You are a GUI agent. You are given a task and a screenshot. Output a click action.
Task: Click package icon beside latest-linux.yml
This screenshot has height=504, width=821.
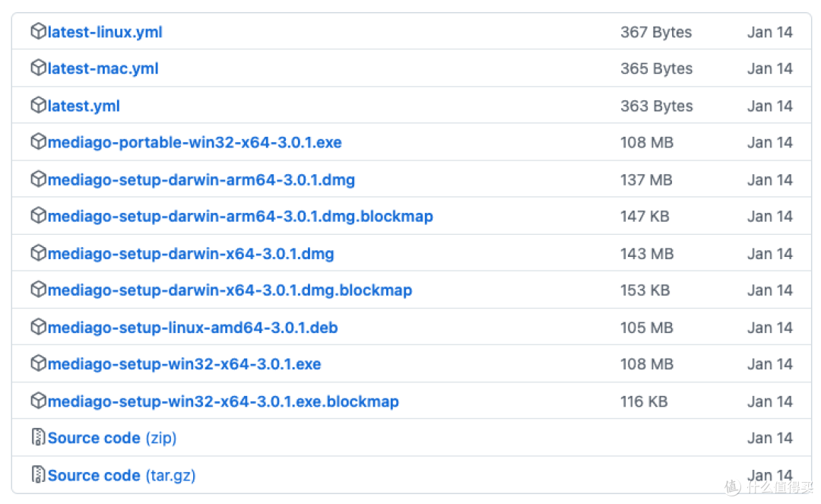38,31
